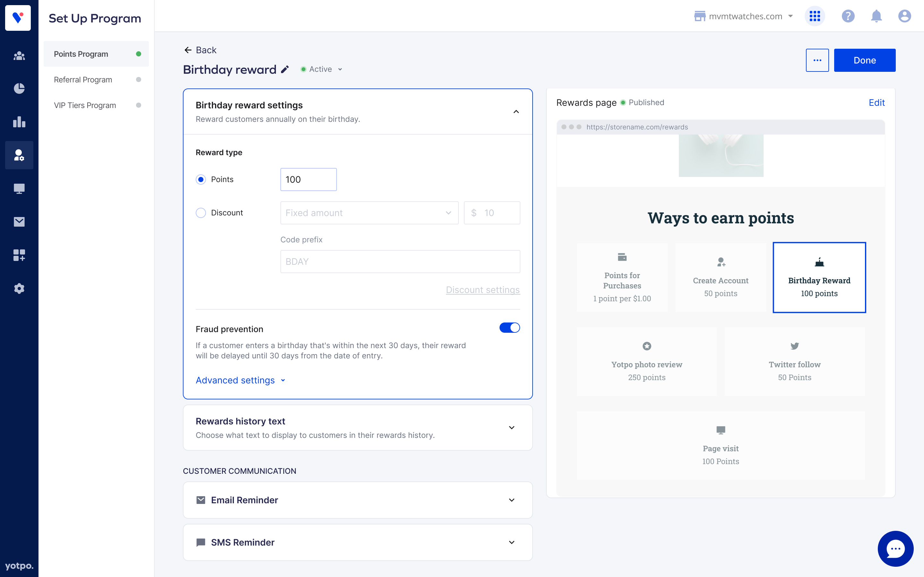Click the points amount input field
This screenshot has height=577, width=924.
(308, 180)
